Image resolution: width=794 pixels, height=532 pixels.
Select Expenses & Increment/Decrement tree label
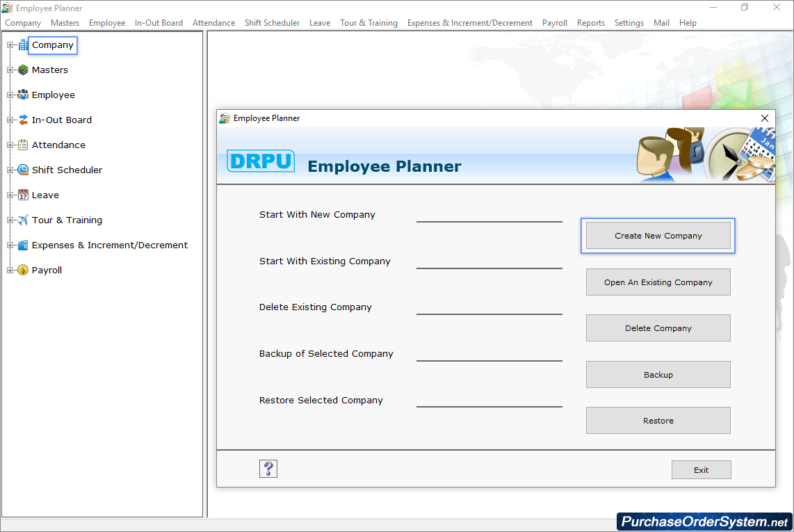tap(110, 245)
